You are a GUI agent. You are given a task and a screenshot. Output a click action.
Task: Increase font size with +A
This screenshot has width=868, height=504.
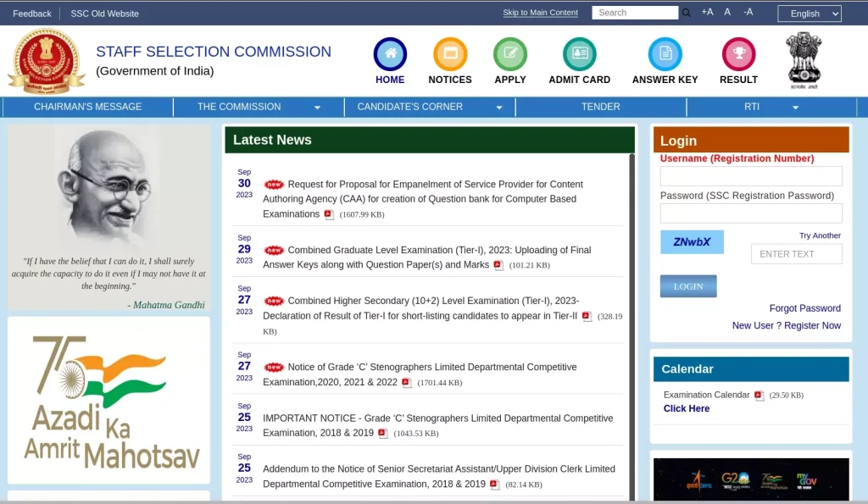tap(707, 12)
